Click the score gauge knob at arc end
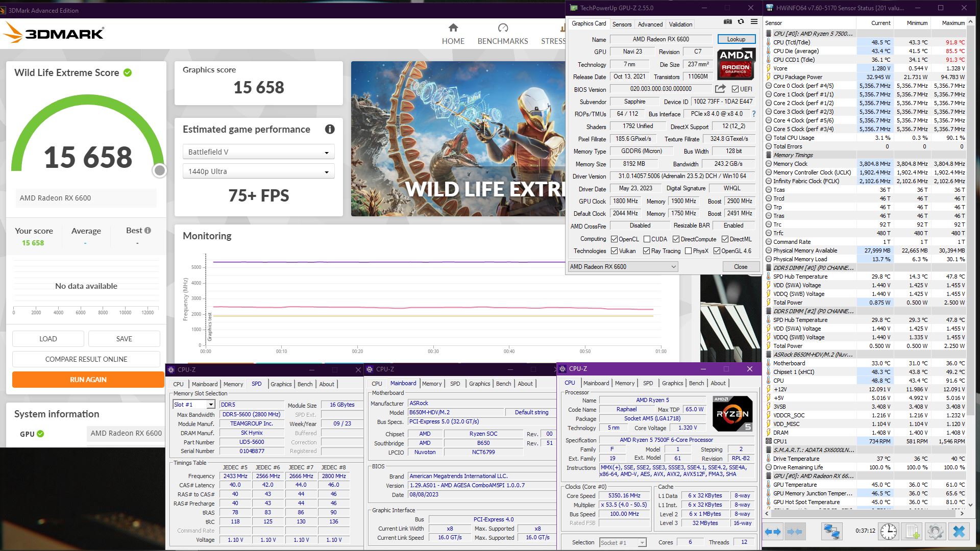This screenshot has height=551, width=980. 160,170
